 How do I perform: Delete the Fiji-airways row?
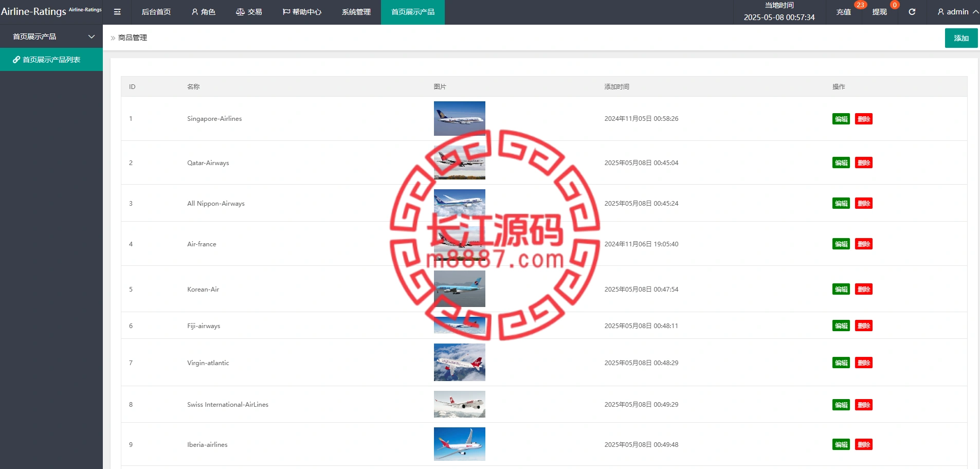coord(864,326)
